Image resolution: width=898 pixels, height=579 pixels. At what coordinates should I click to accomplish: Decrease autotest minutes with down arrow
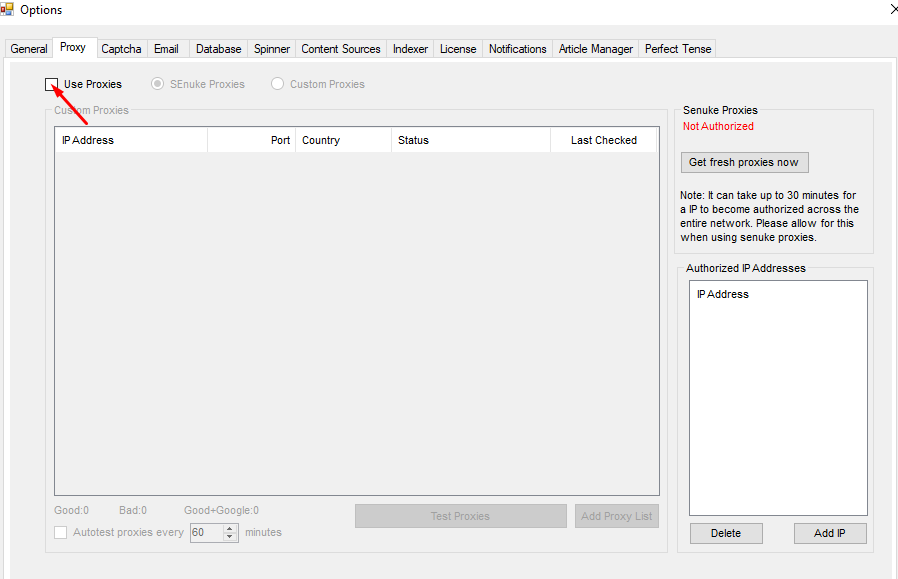pos(230,537)
